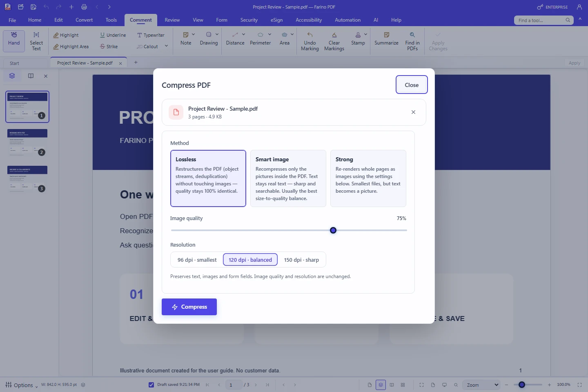Open the Accessibility ribbon tab
Image resolution: width=588 pixels, height=392 pixels.
pos(309,20)
